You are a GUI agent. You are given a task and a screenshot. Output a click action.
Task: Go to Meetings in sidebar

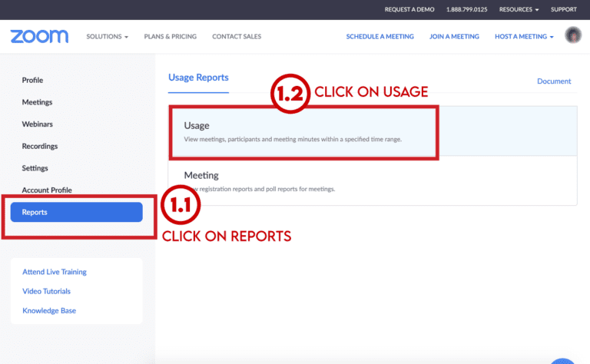coord(37,102)
